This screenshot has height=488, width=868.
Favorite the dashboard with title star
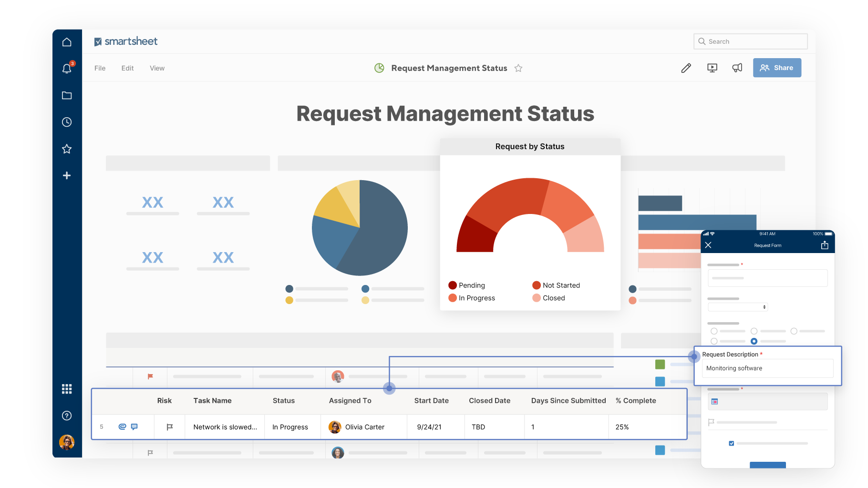coord(518,68)
